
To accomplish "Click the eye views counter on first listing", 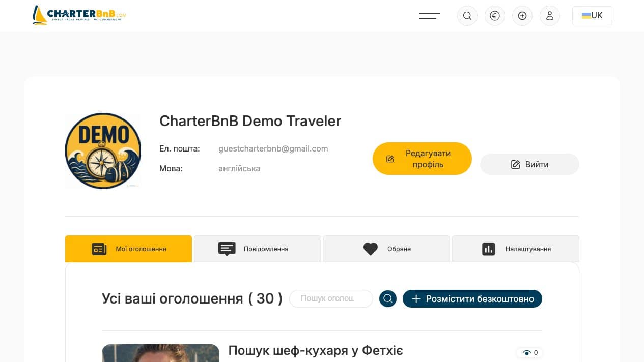I will (x=530, y=352).
